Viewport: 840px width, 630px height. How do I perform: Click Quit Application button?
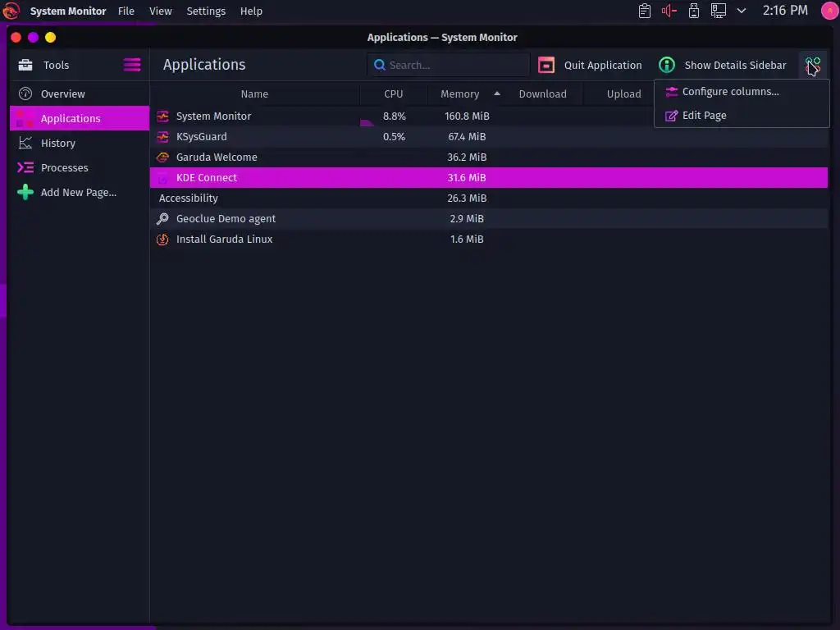click(590, 65)
